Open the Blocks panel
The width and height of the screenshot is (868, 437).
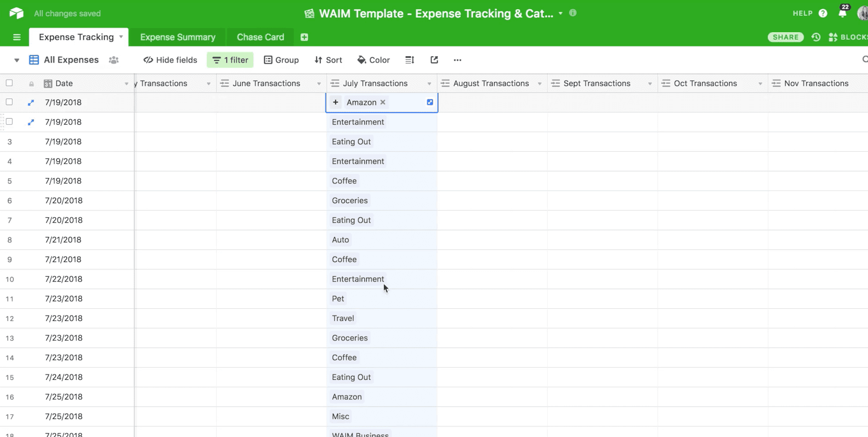point(848,37)
